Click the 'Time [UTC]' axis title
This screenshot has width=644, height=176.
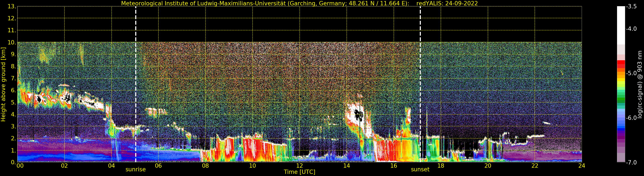tap(299, 172)
